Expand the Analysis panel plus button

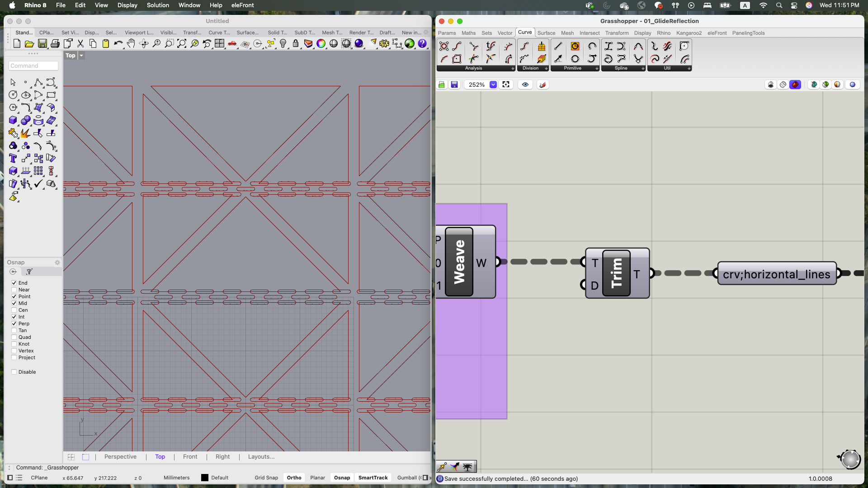(x=513, y=68)
